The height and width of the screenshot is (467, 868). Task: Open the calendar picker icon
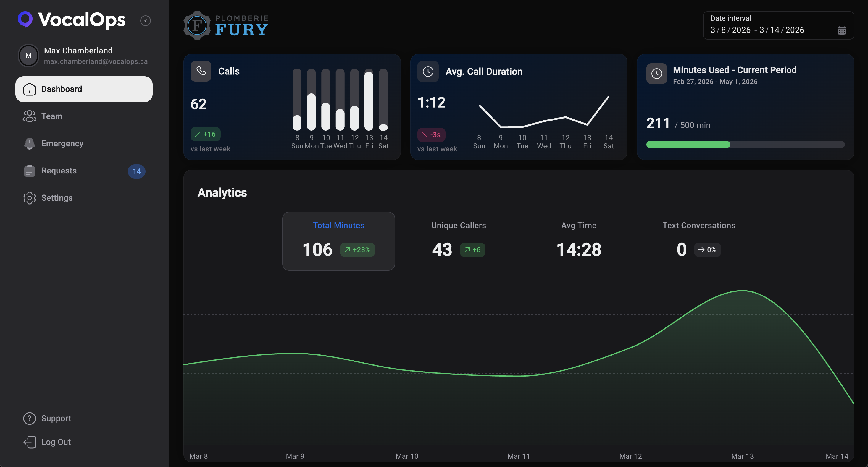coord(841,30)
